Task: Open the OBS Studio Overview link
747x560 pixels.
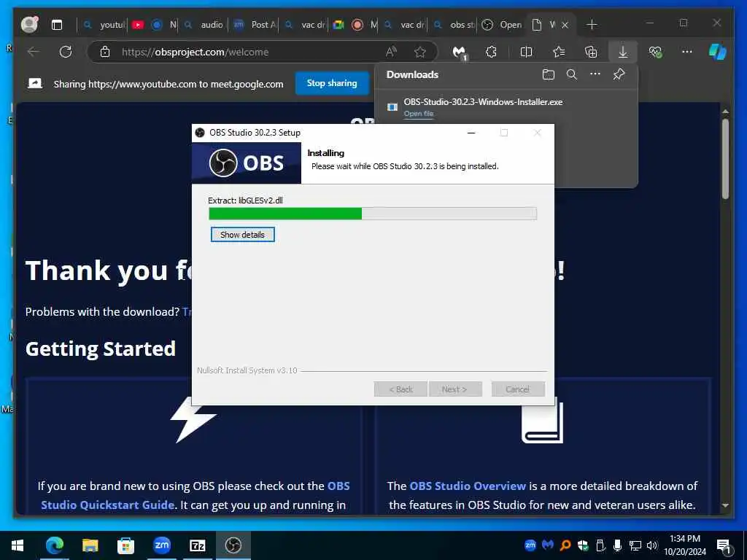Action: 468,486
